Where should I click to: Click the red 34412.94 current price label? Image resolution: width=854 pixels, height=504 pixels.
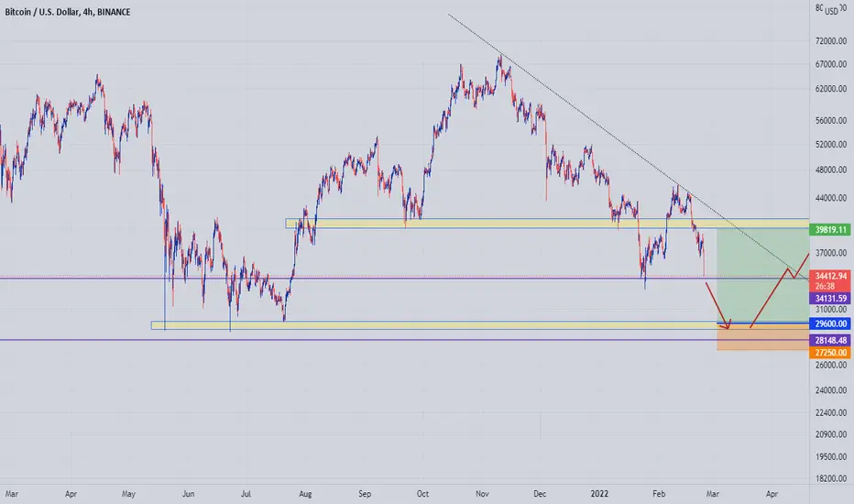point(830,276)
